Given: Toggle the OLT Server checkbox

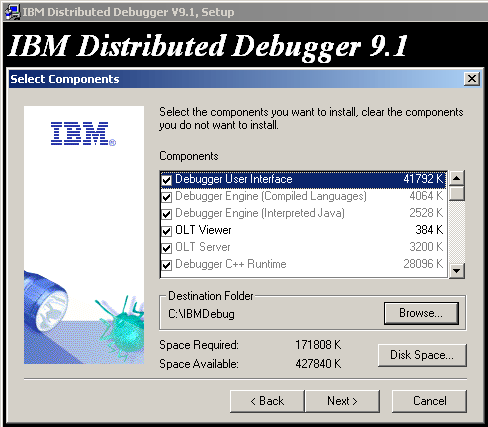Looking at the screenshot, I should point(167,248).
